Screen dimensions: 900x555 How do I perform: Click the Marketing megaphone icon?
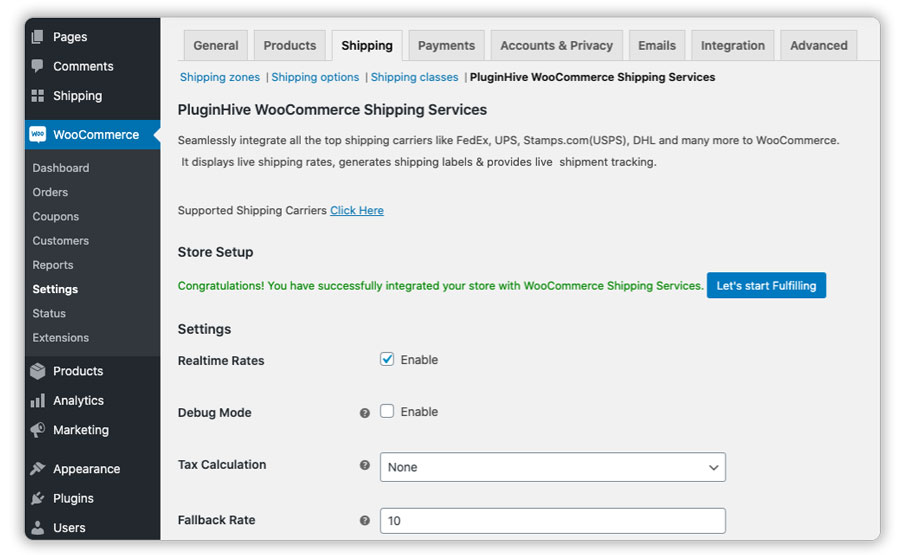[37, 430]
